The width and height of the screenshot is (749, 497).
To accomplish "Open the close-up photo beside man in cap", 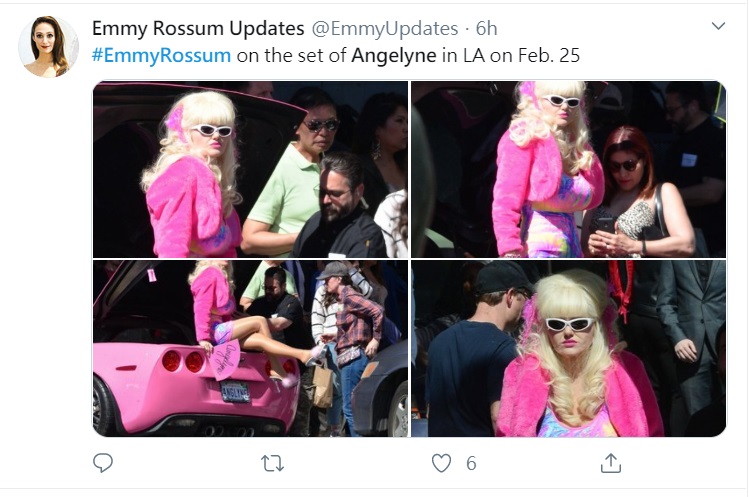I will [x=568, y=348].
